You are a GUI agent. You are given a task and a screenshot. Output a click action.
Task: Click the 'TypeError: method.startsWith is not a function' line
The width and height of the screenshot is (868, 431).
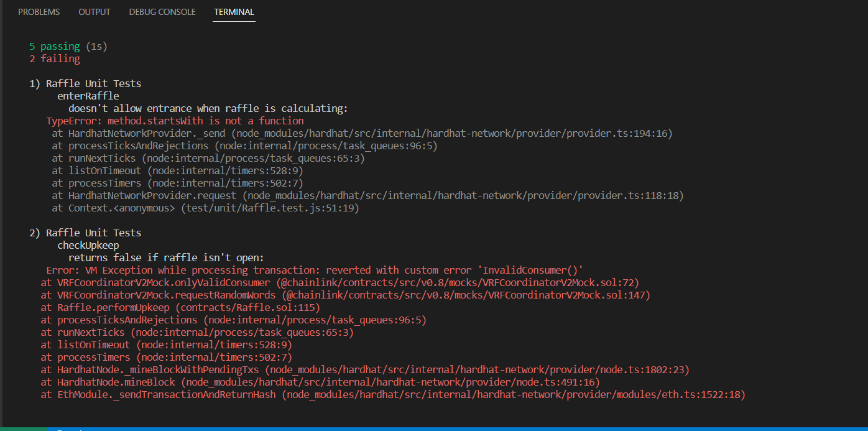tap(175, 121)
